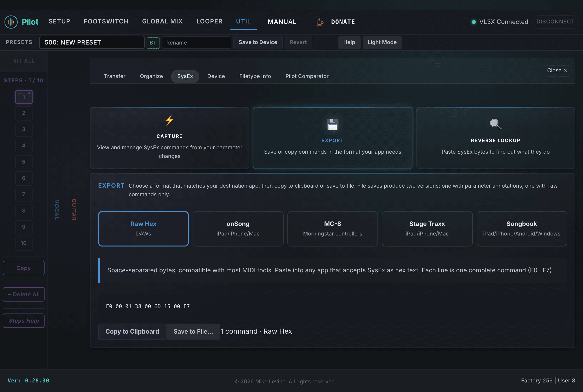
Task: Select the Stage Traxx export format
Action: click(427, 229)
